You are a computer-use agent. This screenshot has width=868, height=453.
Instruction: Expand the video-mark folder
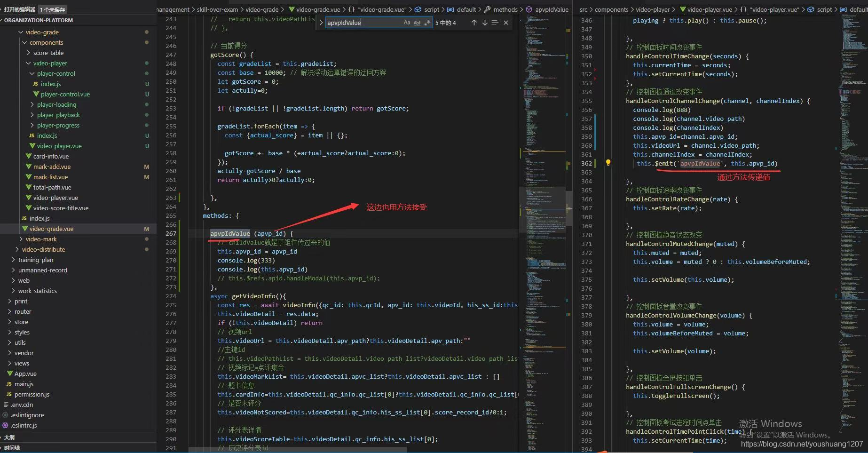[x=21, y=239]
